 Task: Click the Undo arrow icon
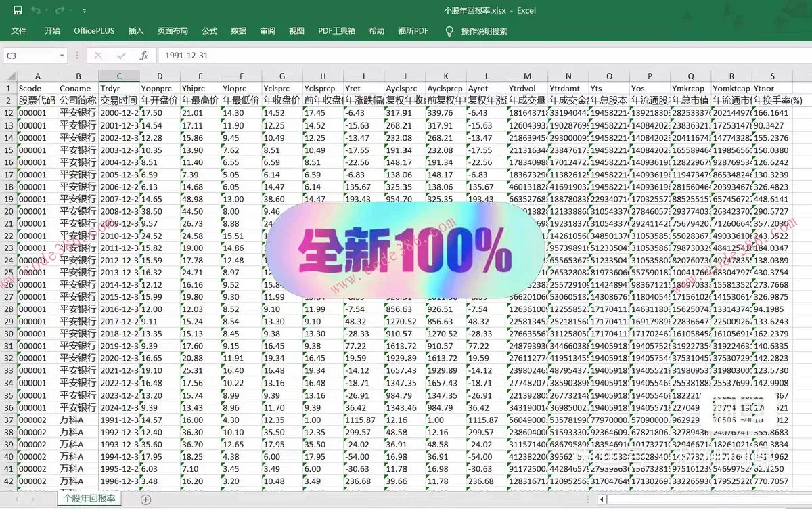(36, 10)
